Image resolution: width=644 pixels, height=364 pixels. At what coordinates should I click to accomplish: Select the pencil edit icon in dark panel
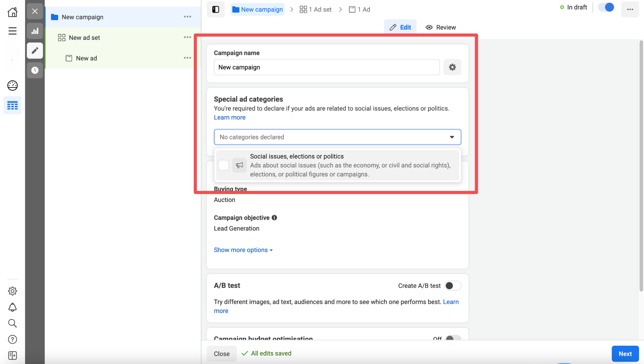(x=35, y=51)
